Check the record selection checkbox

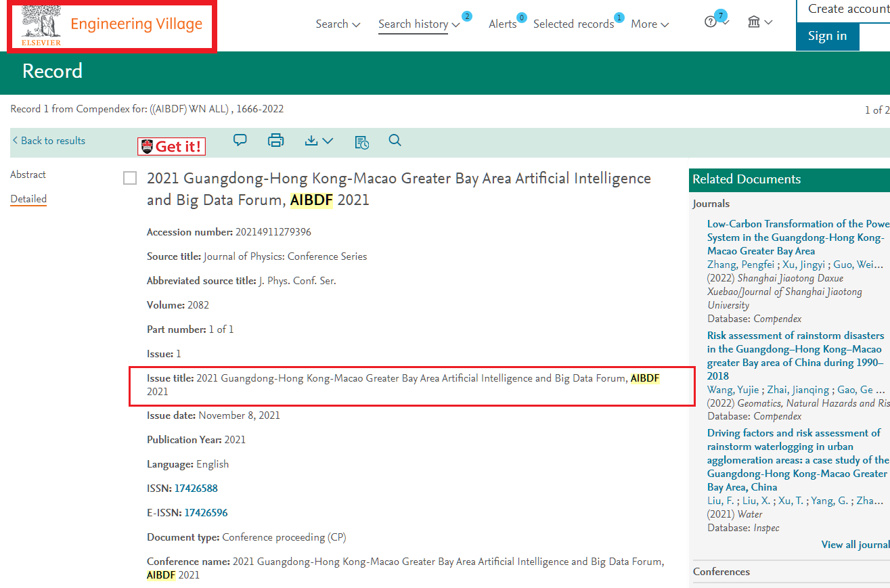pos(130,179)
